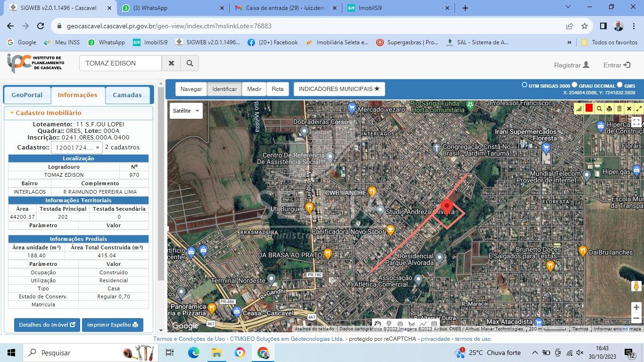The width and height of the screenshot is (644, 362).
Task: Click the magnifier search map tool
Action: tap(599, 108)
